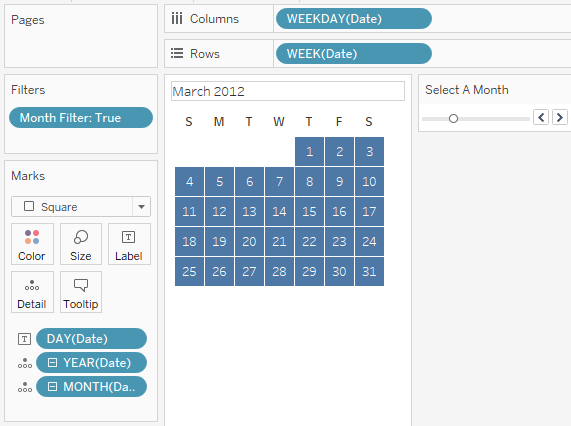Click the Select A Month slider handle

click(453, 118)
